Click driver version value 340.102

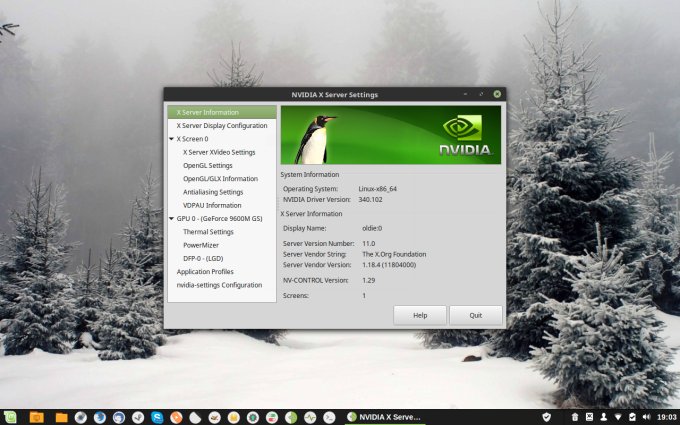(x=370, y=199)
